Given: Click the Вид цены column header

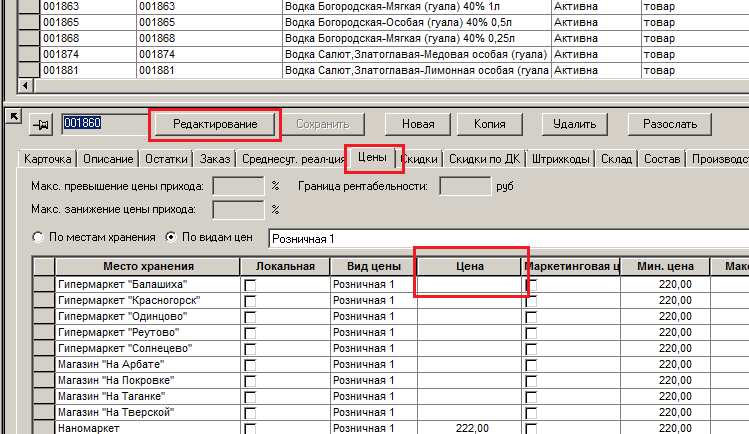Looking at the screenshot, I should click(x=374, y=266).
